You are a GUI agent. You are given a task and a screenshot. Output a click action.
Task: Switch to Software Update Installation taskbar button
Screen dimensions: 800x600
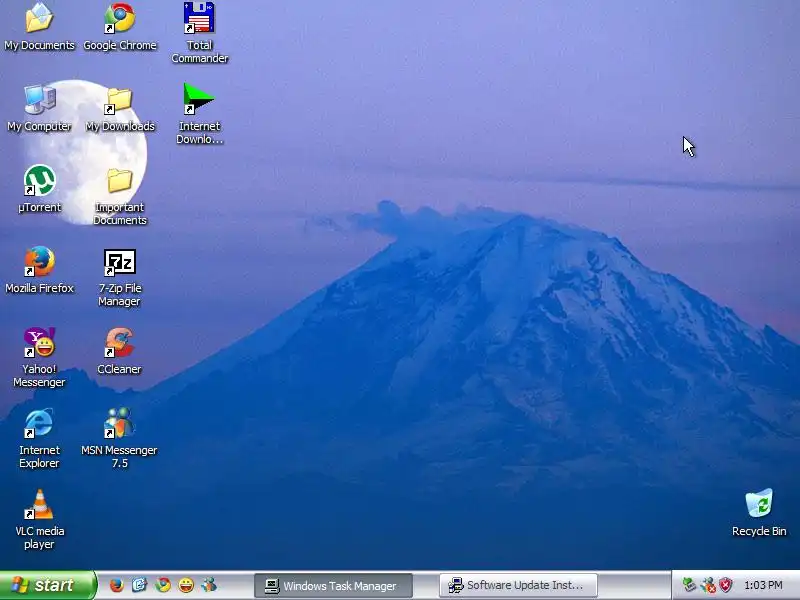(518, 585)
